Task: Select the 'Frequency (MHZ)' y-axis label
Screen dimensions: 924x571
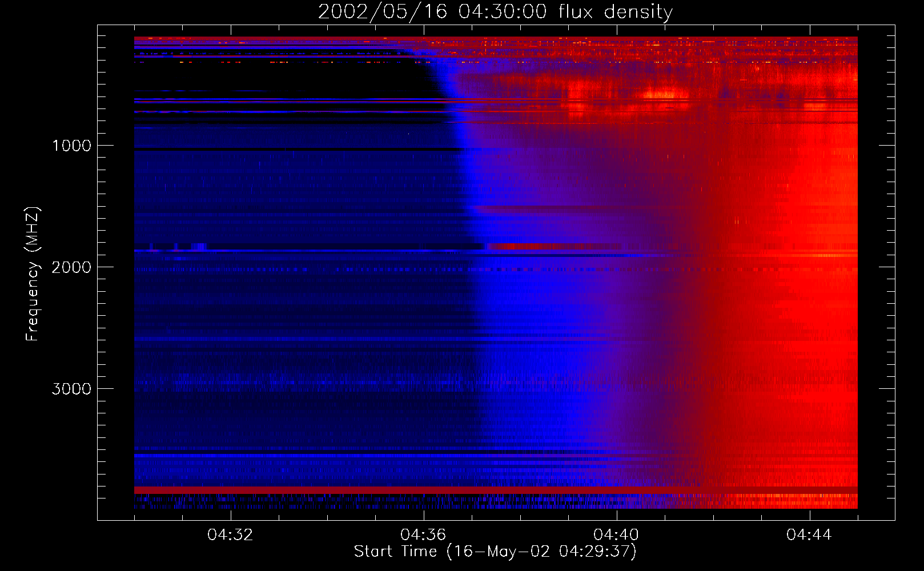Action: tap(33, 274)
